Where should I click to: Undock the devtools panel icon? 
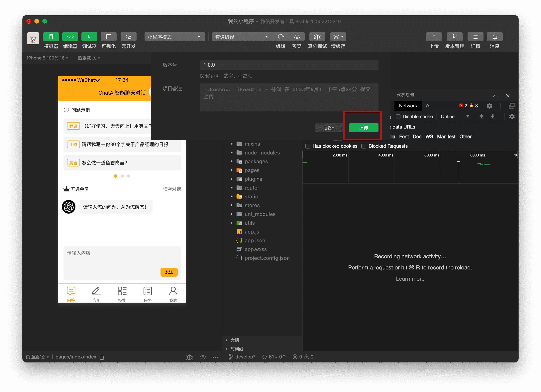512,106
